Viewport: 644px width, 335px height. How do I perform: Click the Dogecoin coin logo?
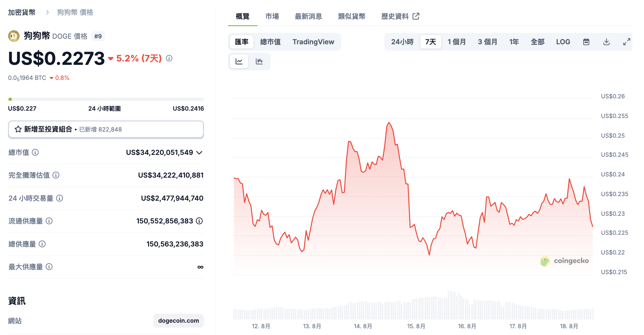point(14,36)
